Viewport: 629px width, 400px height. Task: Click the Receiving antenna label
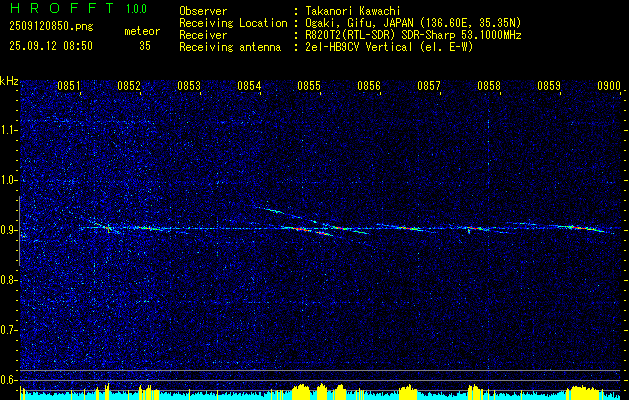230,47
